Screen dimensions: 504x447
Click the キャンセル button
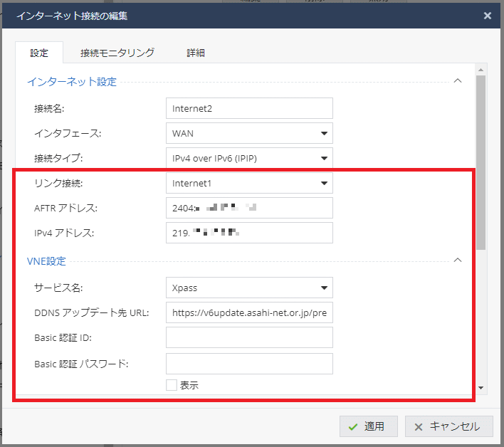[x=448, y=426]
